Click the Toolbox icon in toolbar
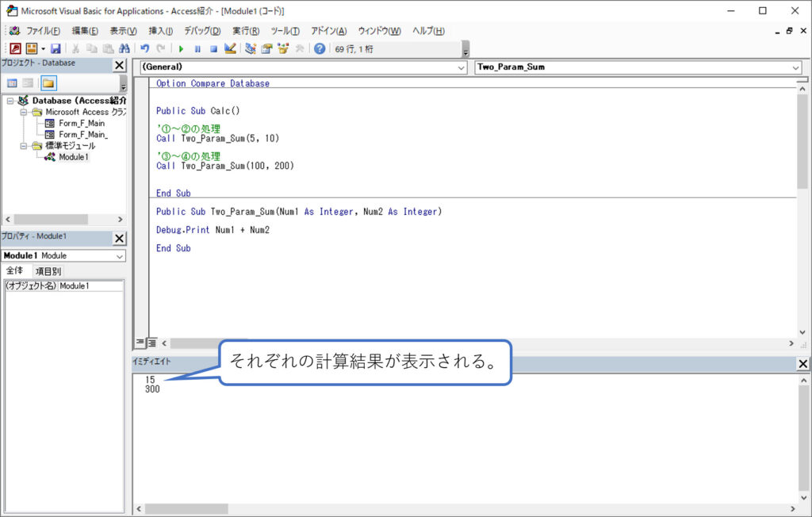This screenshot has width=812, height=517. (299, 48)
